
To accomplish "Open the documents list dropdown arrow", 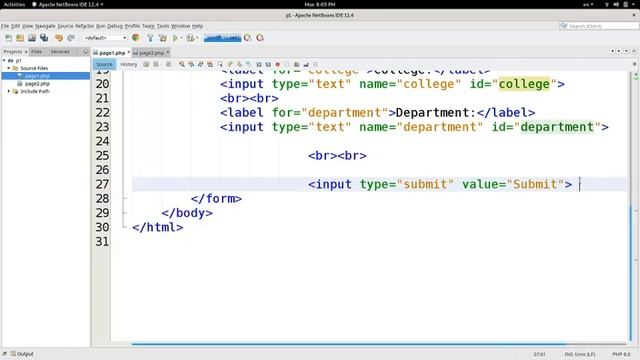I will [x=627, y=51].
